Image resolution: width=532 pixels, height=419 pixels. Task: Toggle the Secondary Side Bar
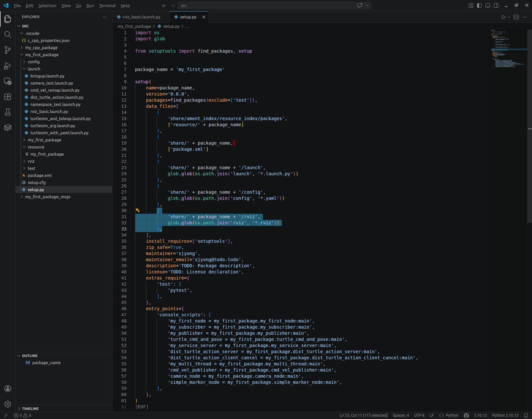tap(496, 5)
